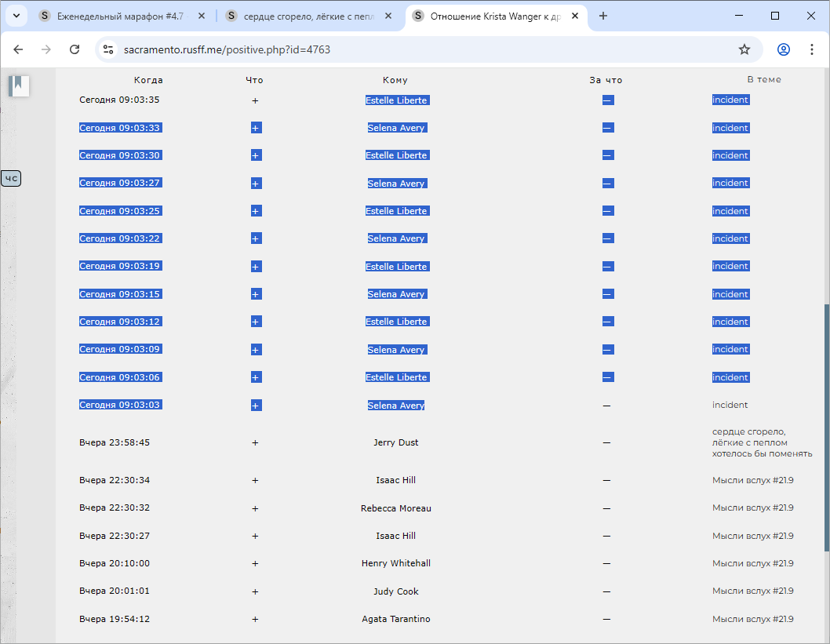
Task: Open the Chrome profile icon
Action: (783, 49)
